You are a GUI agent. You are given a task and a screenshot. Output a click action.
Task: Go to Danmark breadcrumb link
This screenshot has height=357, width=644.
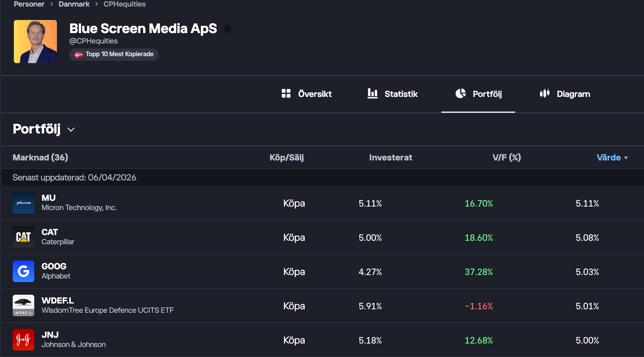point(74,4)
